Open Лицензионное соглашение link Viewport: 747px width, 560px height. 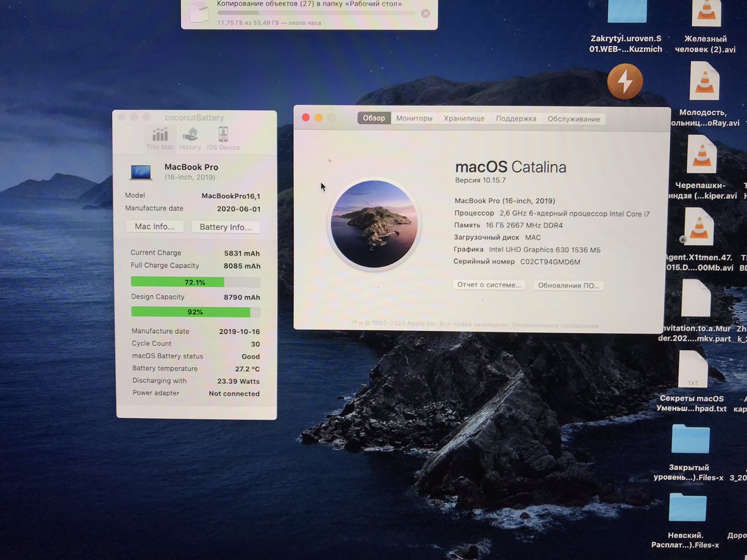[x=555, y=325]
